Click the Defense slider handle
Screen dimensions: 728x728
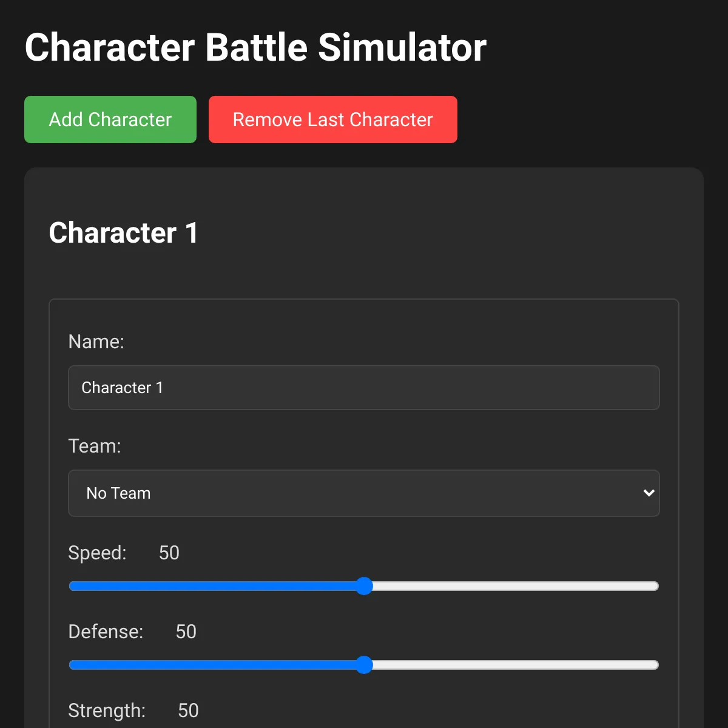pyautogui.click(x=364, y=665)
